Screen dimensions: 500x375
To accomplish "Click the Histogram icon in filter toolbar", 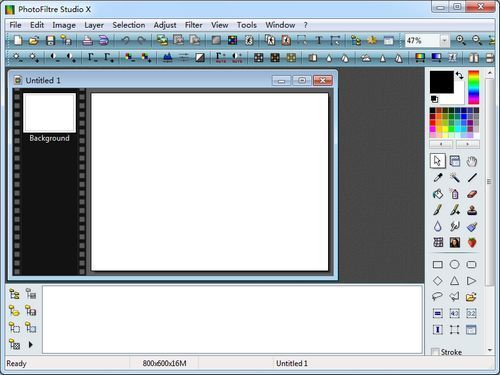I will coord(168,58).
